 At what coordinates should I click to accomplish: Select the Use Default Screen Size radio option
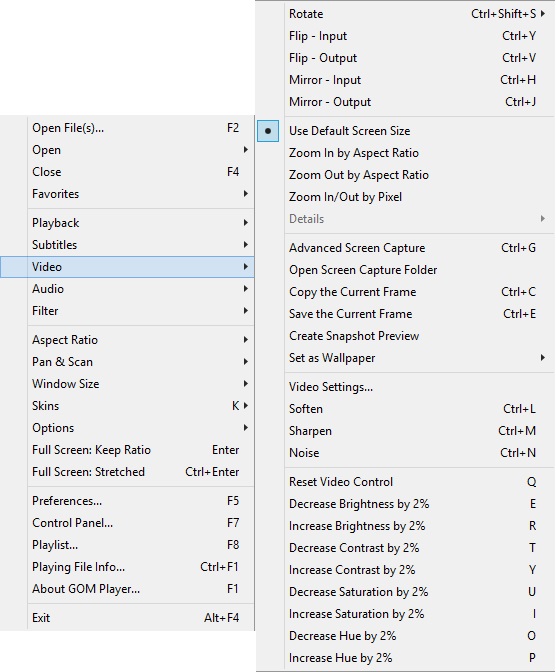tap(406, 131)
